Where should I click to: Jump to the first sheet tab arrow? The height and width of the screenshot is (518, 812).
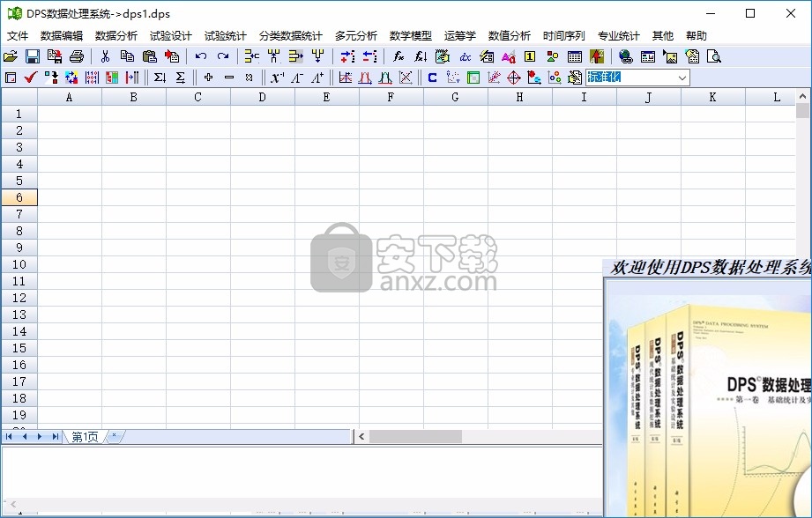(9, 437)
